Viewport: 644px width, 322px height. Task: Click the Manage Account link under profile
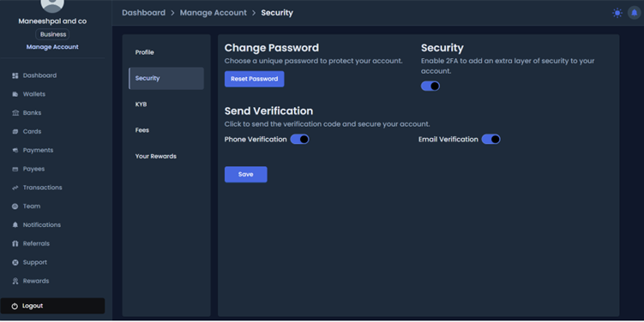pyautogui.click(x=52, y=47)
